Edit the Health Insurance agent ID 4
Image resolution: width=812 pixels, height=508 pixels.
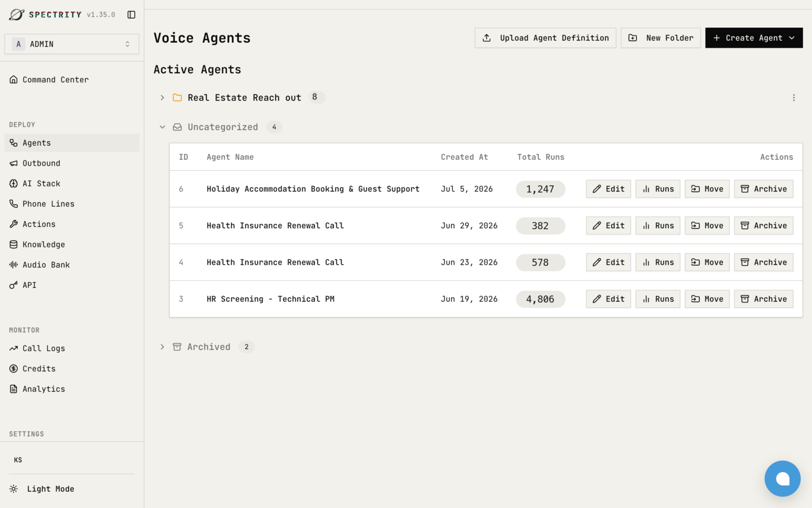tap(608, 262)
